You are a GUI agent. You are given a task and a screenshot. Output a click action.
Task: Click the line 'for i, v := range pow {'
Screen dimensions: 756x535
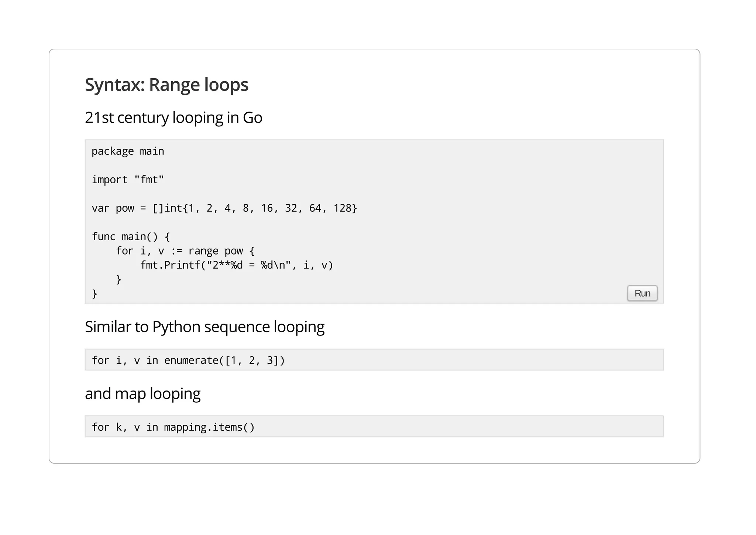pos(185,251)
